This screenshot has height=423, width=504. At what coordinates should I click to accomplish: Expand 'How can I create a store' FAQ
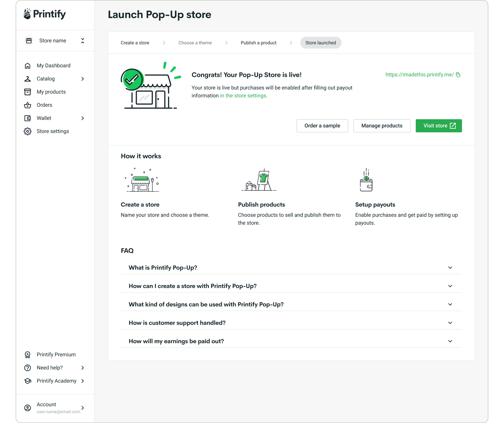coord(291,286)
